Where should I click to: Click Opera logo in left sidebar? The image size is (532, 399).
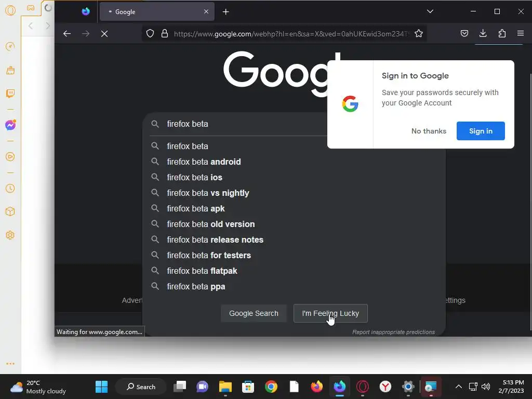[10, 10]
